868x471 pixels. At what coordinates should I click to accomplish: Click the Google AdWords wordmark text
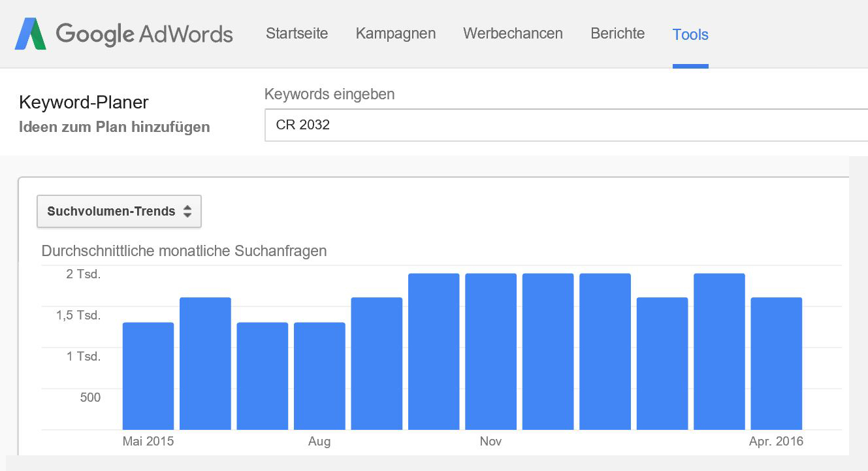144,33
